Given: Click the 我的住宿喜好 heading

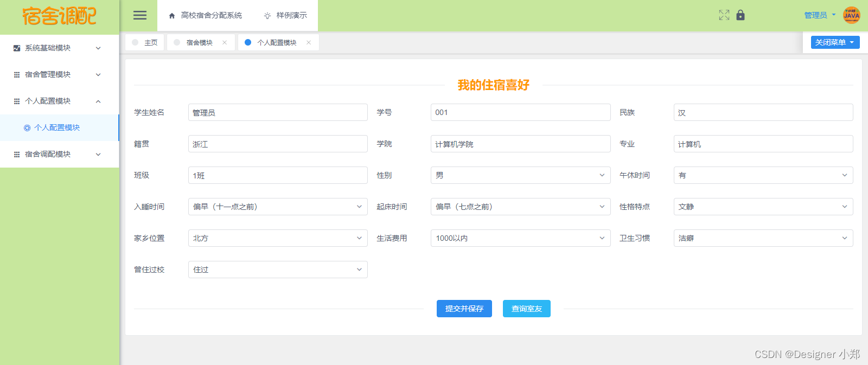Looking at the screenshot, I should point(493,85).
